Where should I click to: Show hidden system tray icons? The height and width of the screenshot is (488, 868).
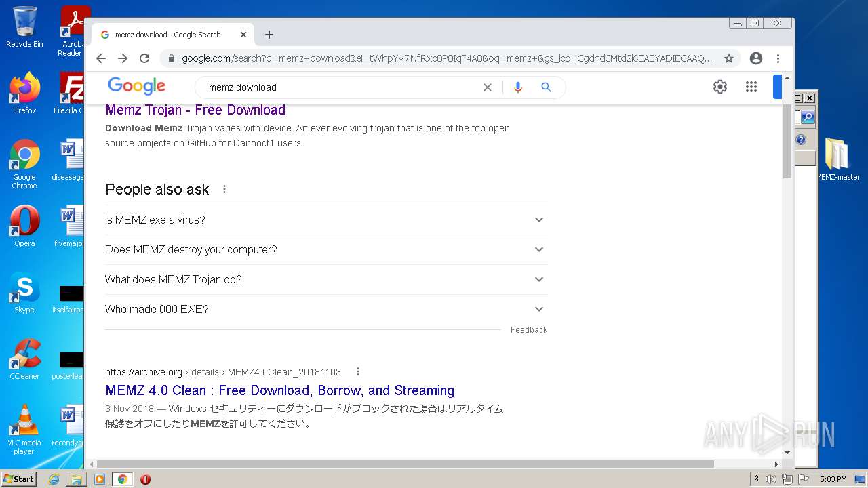click(756, 479)
